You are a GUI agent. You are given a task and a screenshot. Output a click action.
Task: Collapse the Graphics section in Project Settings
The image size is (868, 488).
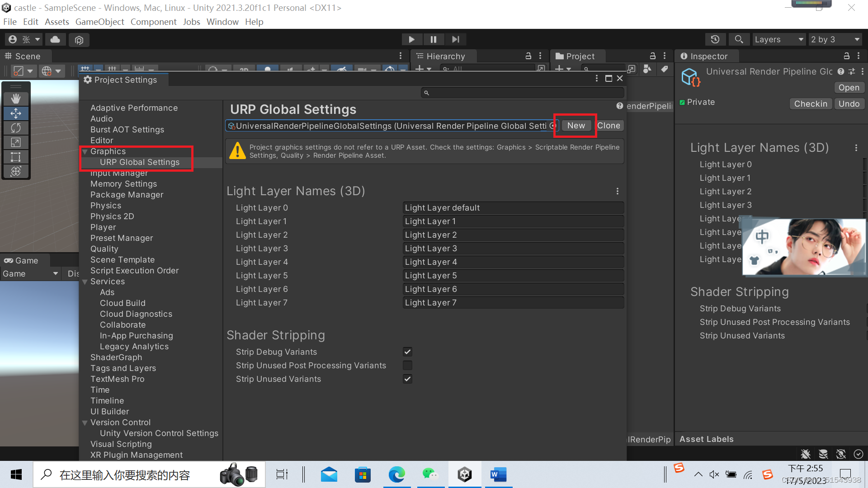pyautogui.click(x=85, y=151)
